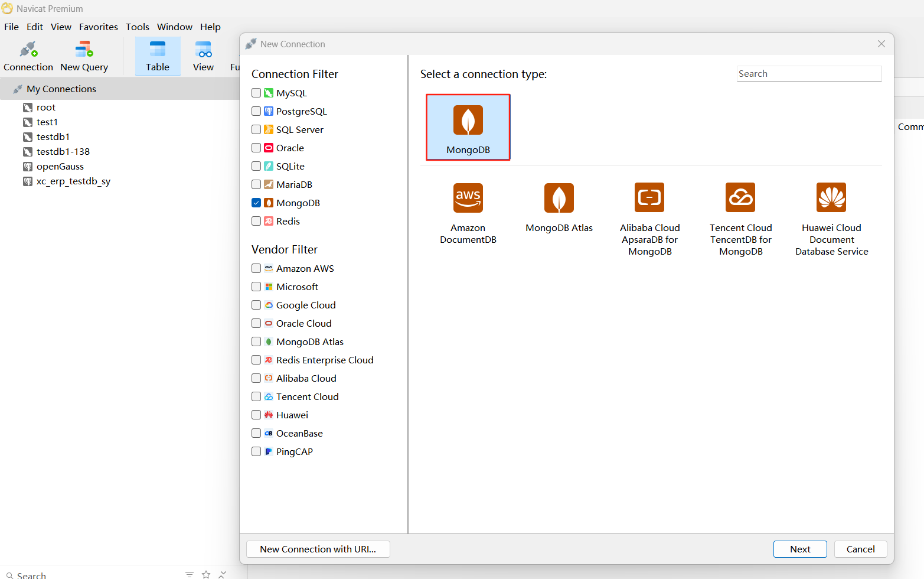Image resolution: width=924 pixels, height=579 pixels.
Task: Click the favorites star icon at bottom
Action: click(206, 574)
